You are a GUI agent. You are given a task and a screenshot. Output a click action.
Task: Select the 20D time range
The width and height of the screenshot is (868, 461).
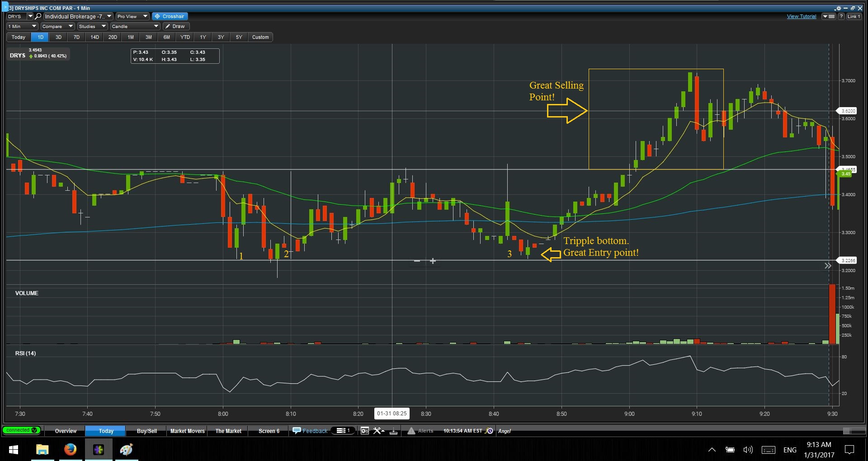113,37
